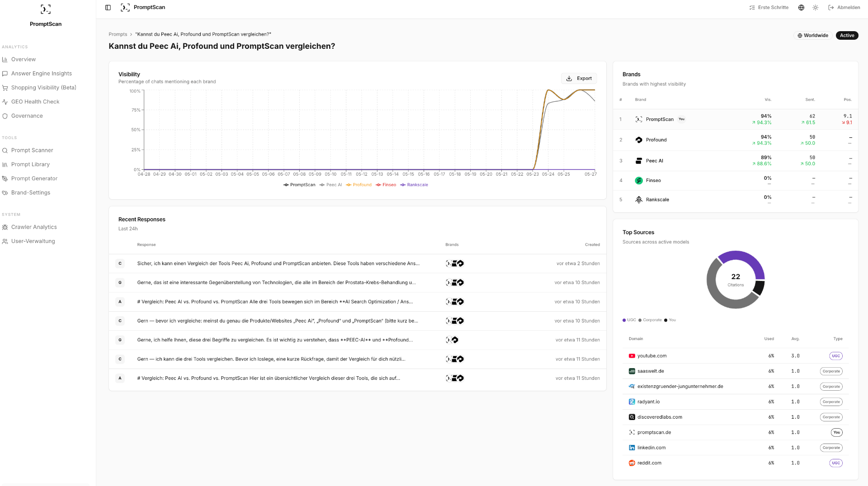The height and width of the screenshot is (486, 868).
Task: Click PromptScan brand icon in Brands table
Action: (x=639, y=119)
